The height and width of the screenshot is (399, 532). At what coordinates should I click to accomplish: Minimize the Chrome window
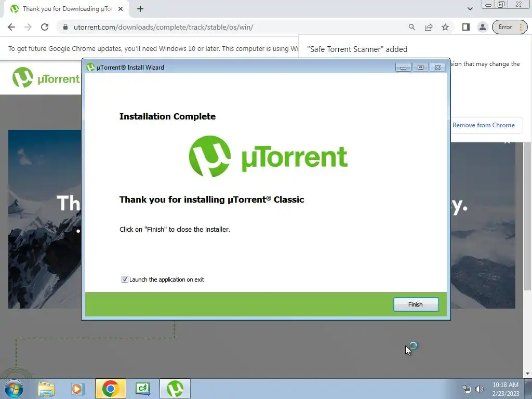pos(488,4)
